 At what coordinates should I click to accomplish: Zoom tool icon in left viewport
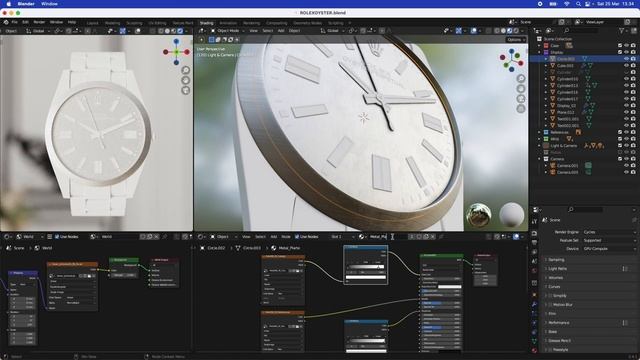point(186,70)
